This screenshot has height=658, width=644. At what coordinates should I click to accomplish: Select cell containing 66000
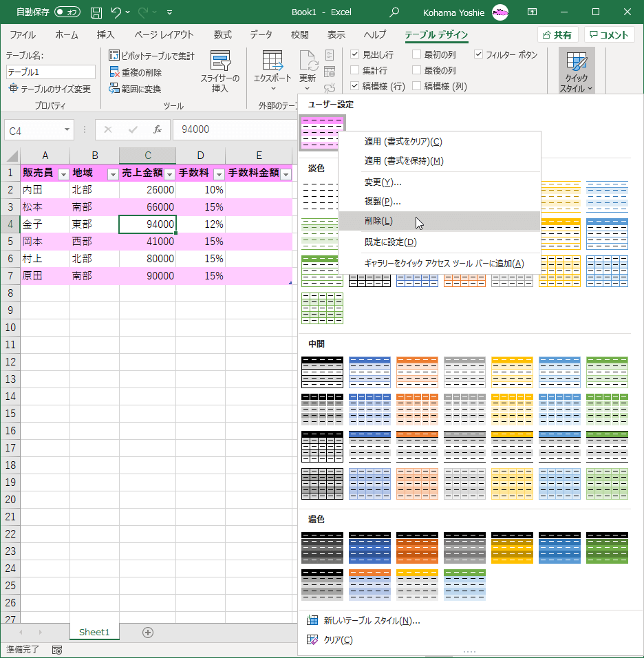coord(148,207)
